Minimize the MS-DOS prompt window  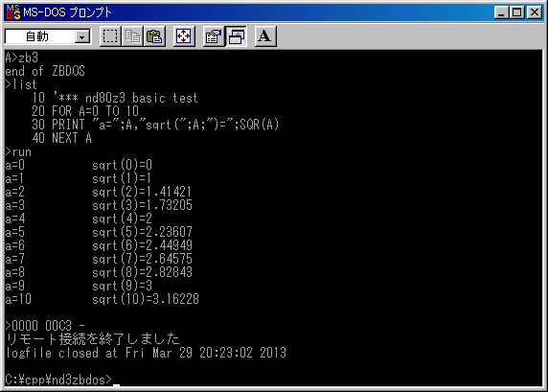pyautogui.click(x=501, y=12)
